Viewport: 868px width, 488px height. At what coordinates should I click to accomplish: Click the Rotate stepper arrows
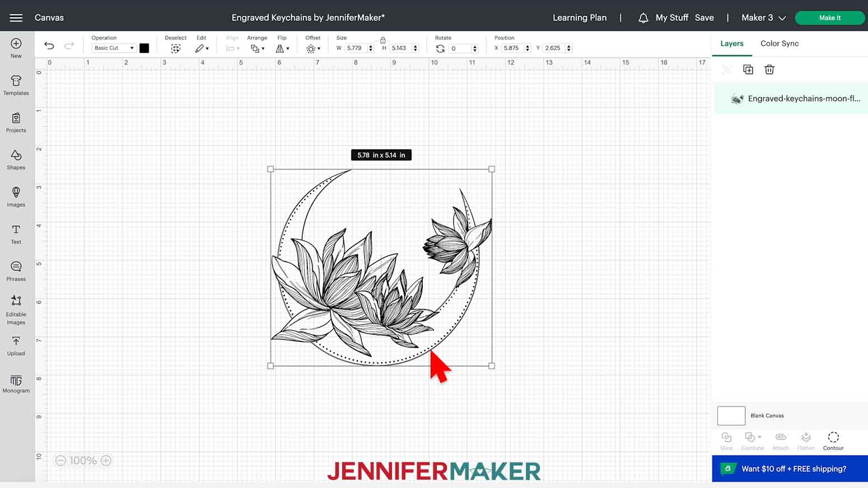pos(475,49)
